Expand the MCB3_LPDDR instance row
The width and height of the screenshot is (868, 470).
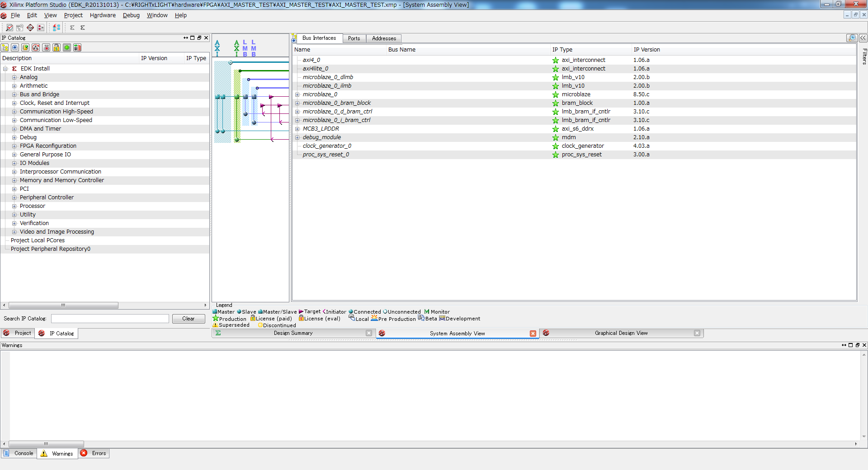297,129
